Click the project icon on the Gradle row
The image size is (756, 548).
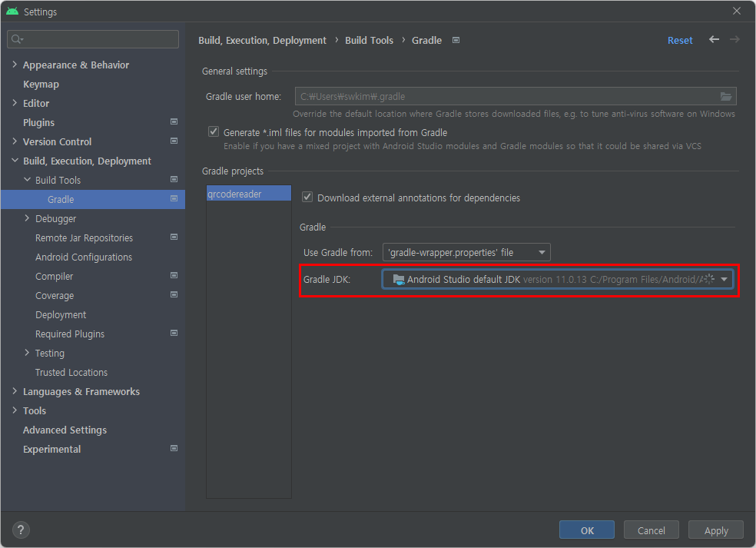pyautogui.click(x=174, y=199)
